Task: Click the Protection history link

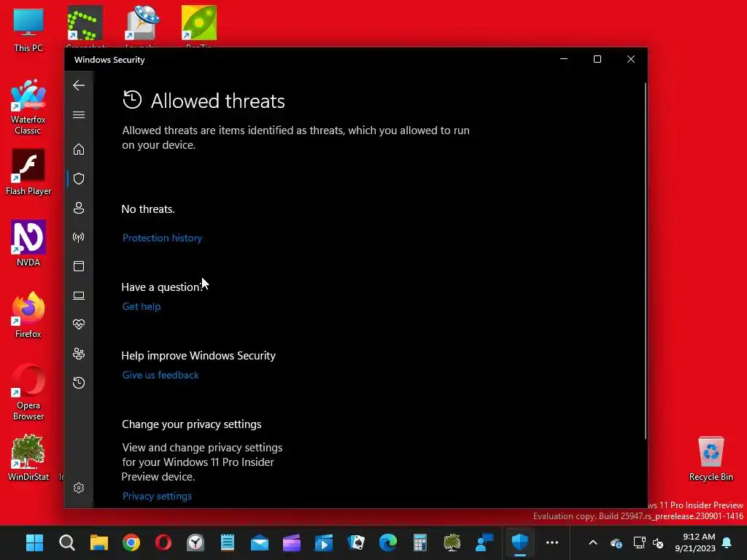Action: pyautogui.click(x=162, y=238)
